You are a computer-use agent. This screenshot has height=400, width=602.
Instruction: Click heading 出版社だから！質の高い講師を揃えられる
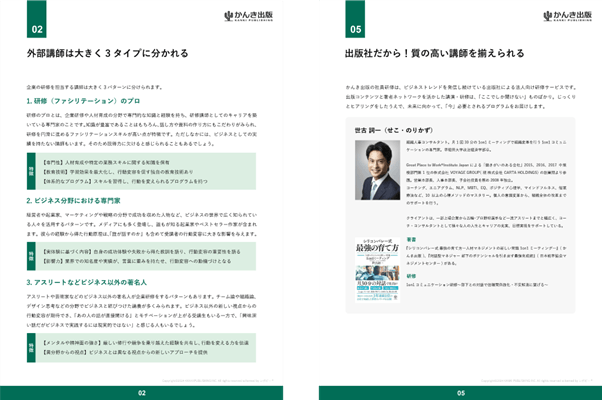point(435,53)
